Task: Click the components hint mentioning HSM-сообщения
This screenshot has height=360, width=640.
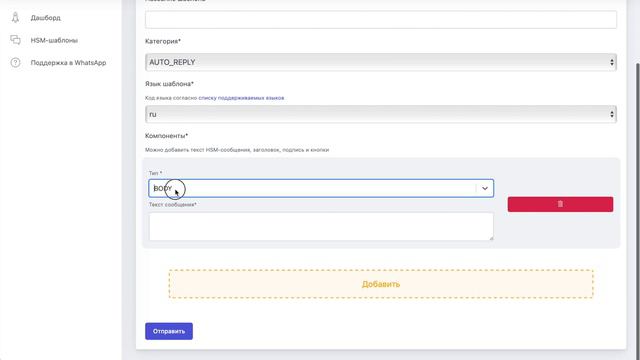Action: click(237, 150)
